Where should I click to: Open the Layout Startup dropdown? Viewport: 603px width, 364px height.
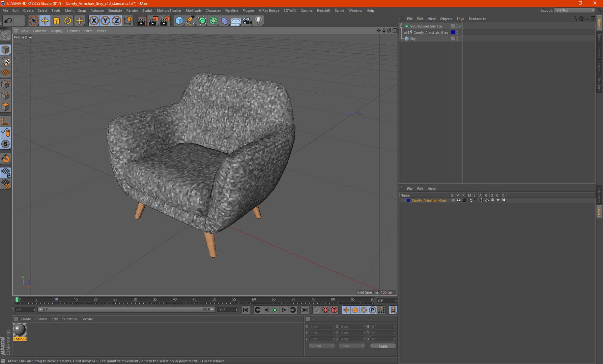click(x=575, y=10)
